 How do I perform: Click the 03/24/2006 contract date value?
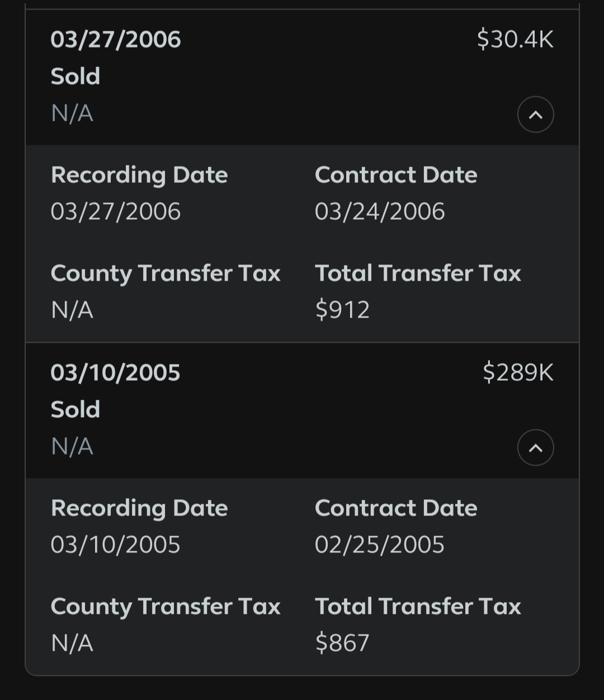pyautogui.click(x=380, y=212)
